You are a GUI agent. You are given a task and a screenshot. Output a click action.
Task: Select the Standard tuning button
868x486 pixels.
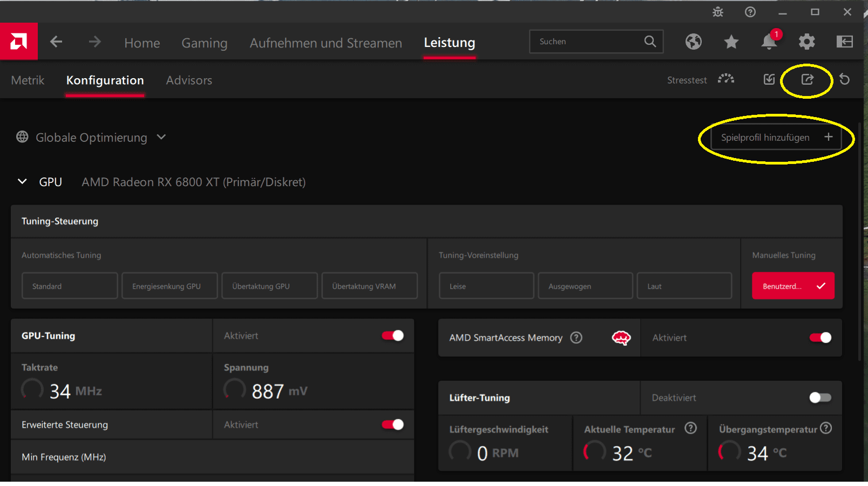(70, 286)
